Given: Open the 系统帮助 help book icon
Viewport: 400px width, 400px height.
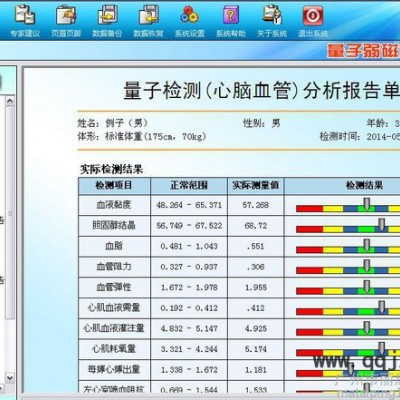Looking at the screenshot, I should pos(231,16).
